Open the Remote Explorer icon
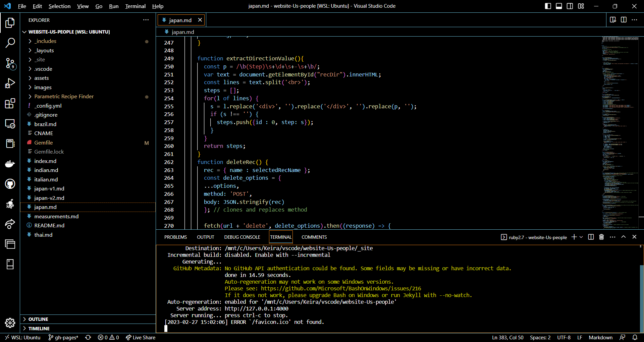The image size is (644, 342). coord(10,124)
